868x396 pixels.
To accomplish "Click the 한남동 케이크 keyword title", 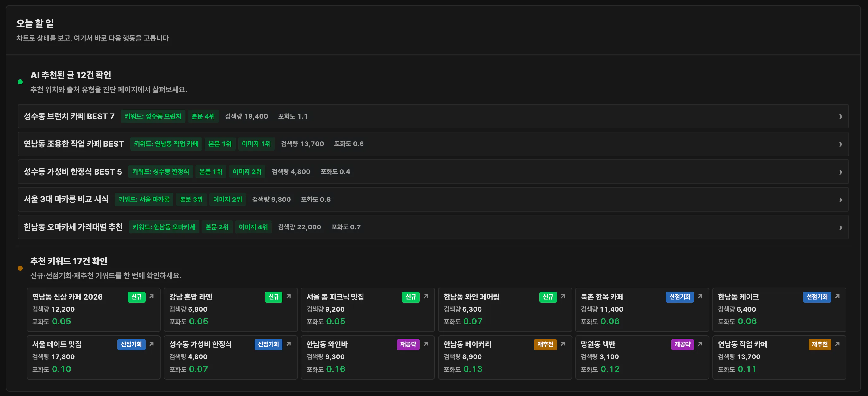I will [x=738, y=297].
